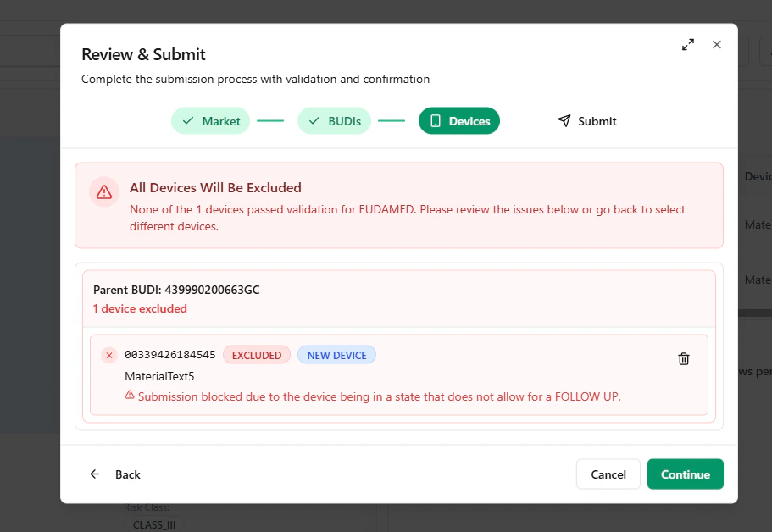This screenshot has height=532, width=772.
Task: Click Cancel to dismiss the submission
Action: 608,474
